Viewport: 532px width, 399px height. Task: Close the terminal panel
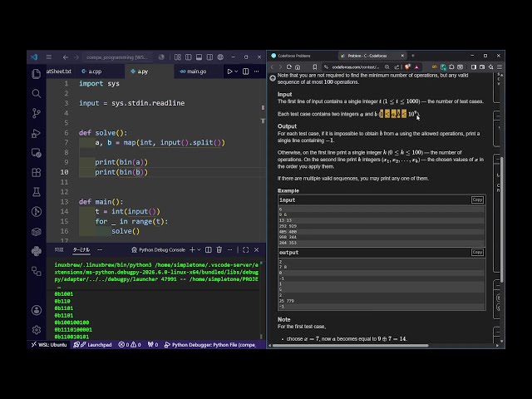[257, 249]
